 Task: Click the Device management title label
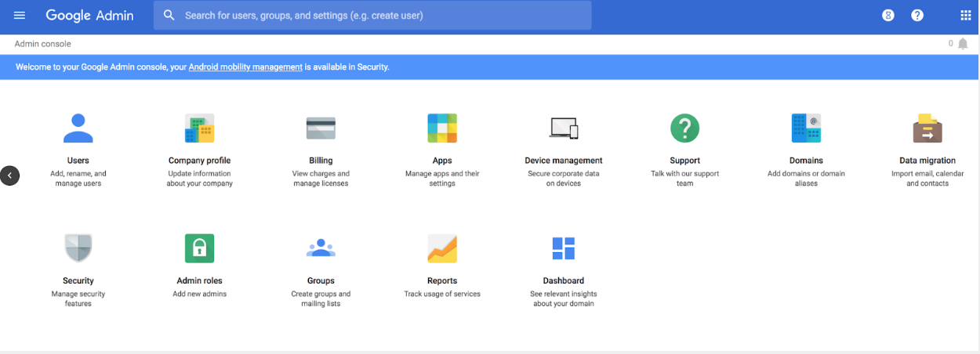(x=564, y=161)
